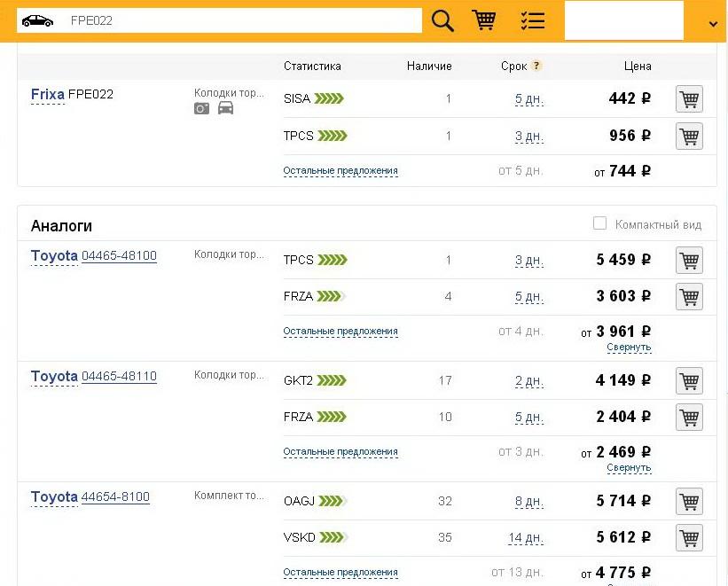
Task: Open the shopping cart in the header
Action: pyautogui.click(x=484, y=20)
